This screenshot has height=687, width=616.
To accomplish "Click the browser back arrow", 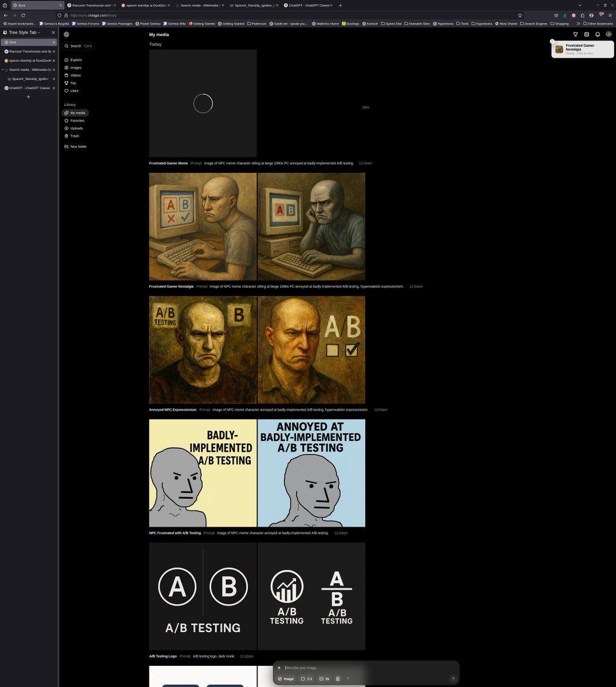I will (6, 15).
